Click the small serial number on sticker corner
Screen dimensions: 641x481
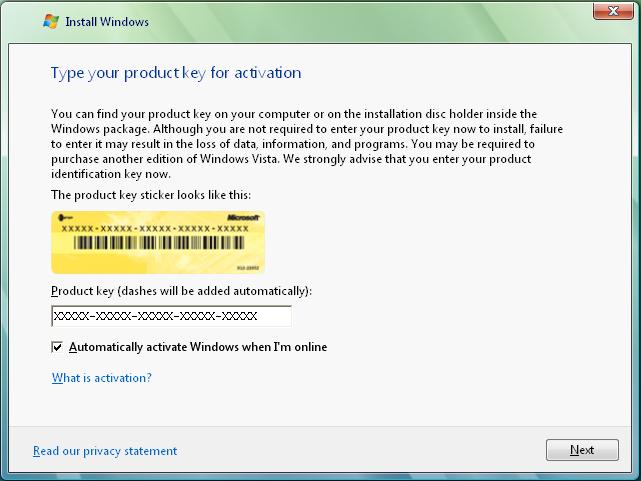(x=248, y=268)
